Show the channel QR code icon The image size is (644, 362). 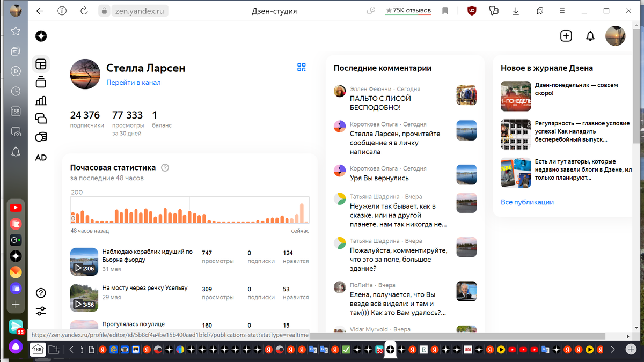coord(302,67)
